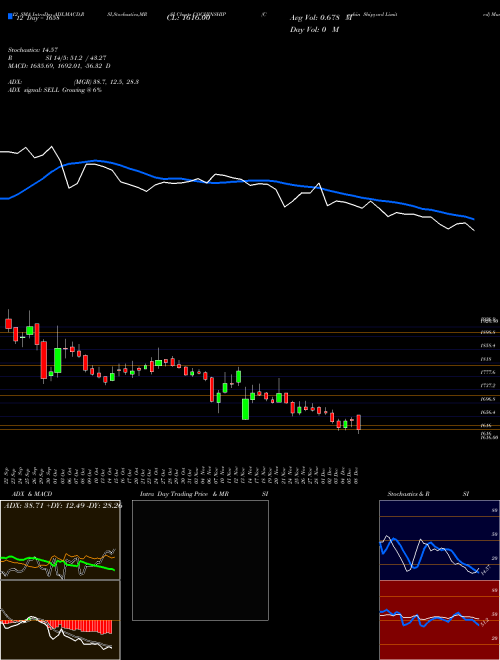Click the large green candlestick in mid-November
This screenshot has width=500, height=660.
pyautogui.click(x=245, y=407)
